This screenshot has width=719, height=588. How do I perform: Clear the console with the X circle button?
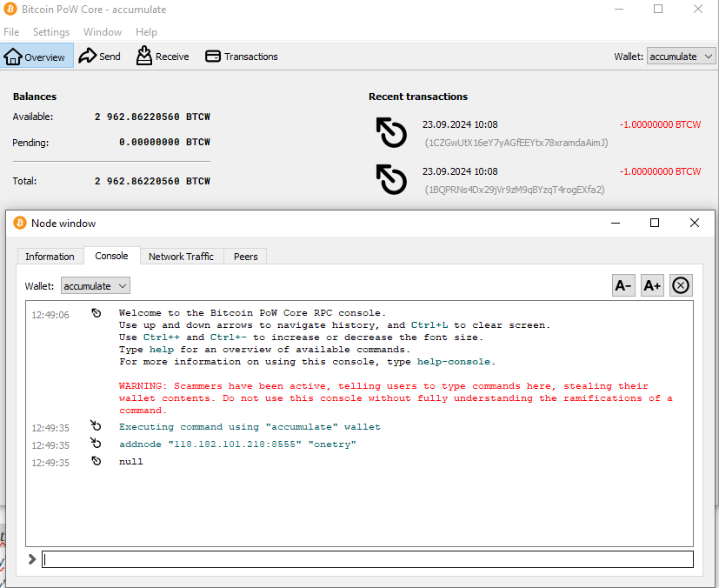[x=681, y=285]
